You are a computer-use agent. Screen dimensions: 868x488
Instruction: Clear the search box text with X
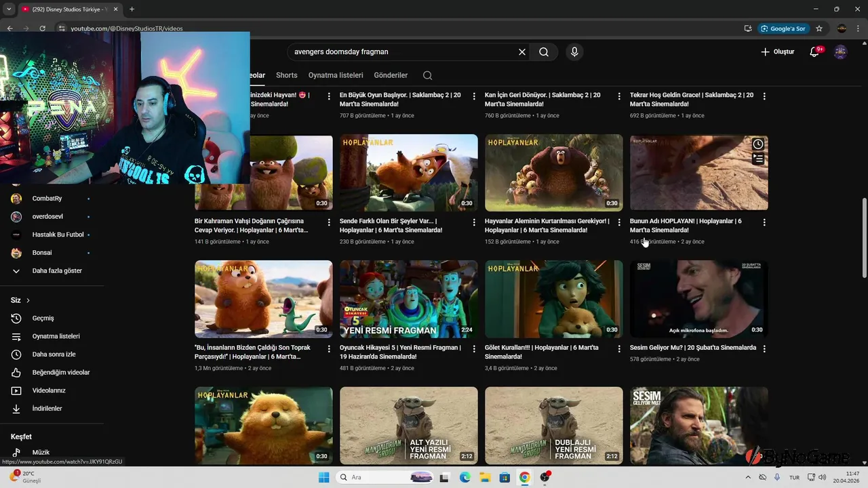(x=522, y=52)
